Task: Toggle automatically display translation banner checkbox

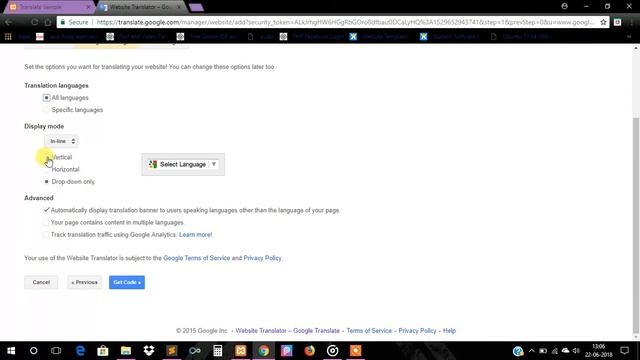Action: [46, 210]
